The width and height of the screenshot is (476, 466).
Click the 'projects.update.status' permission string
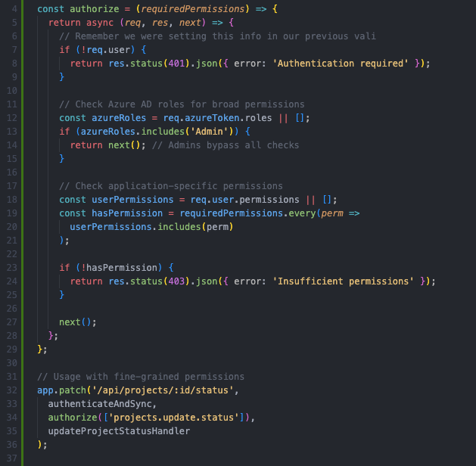coord(179,417)
